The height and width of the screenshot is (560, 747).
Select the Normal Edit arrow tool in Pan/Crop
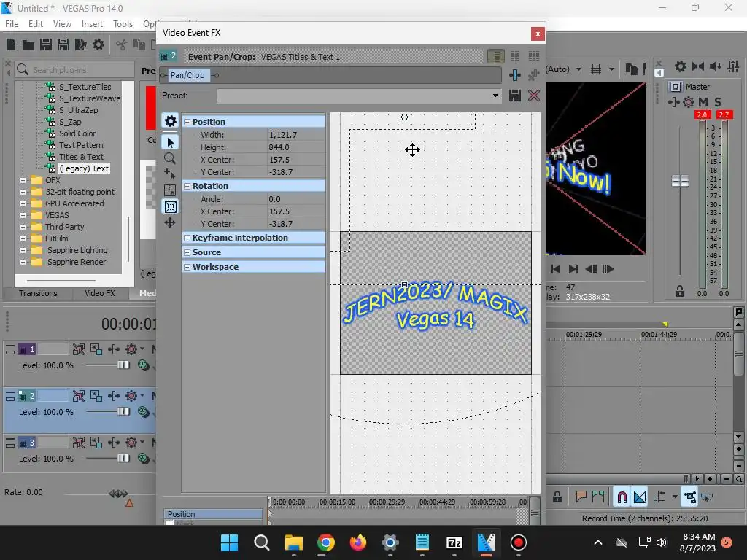click(170, 142)
